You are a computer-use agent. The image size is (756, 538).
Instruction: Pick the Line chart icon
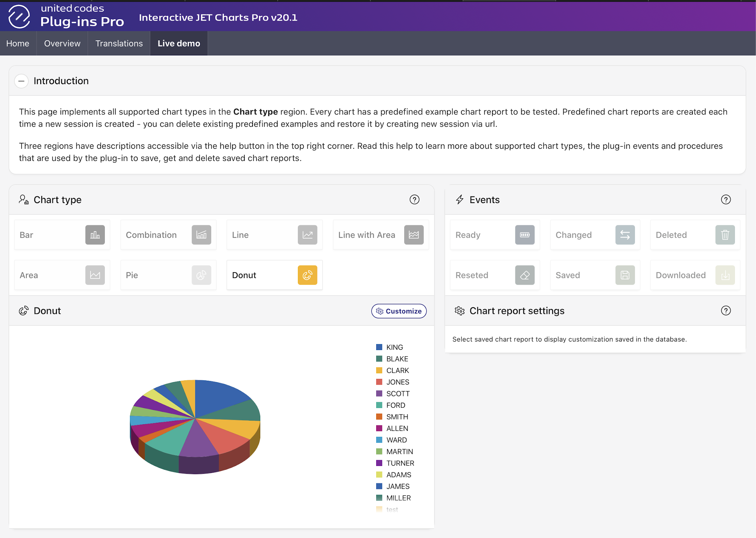[x=307, y=235]
